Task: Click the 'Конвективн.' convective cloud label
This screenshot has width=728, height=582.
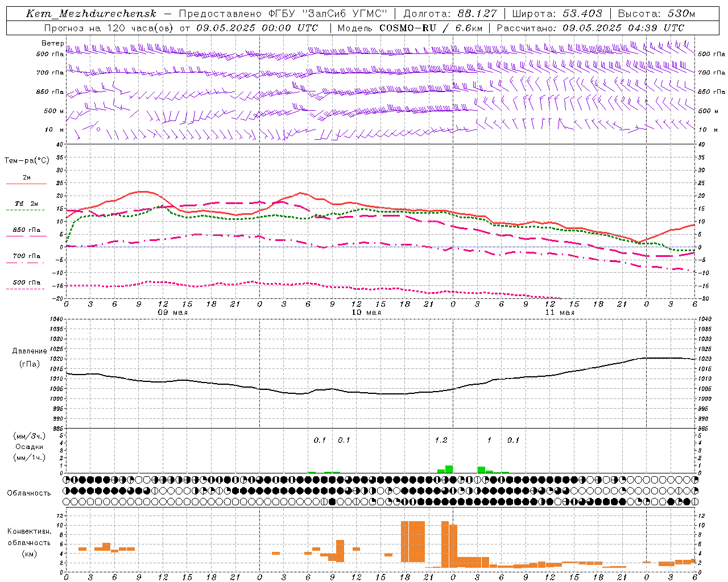Action: (29, 531)
